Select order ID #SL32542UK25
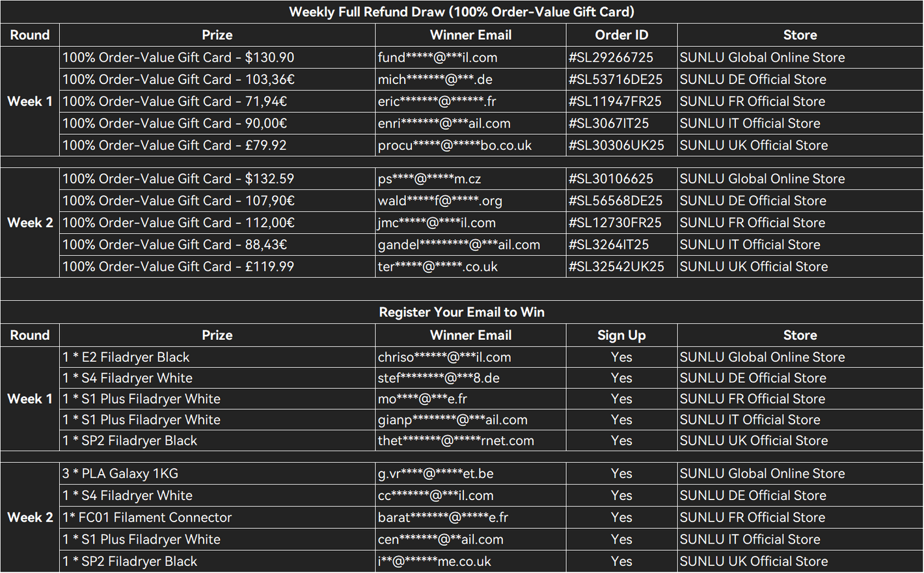 616,266
